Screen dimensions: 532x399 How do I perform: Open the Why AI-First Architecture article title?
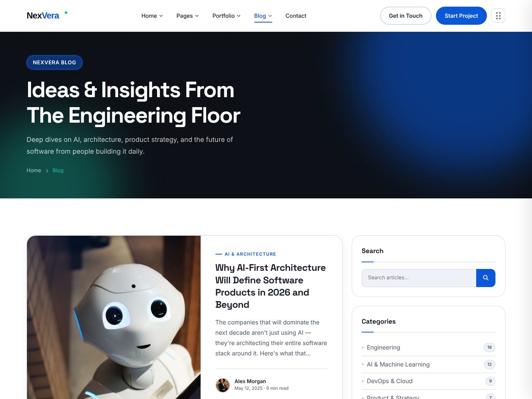pos(270,286)
